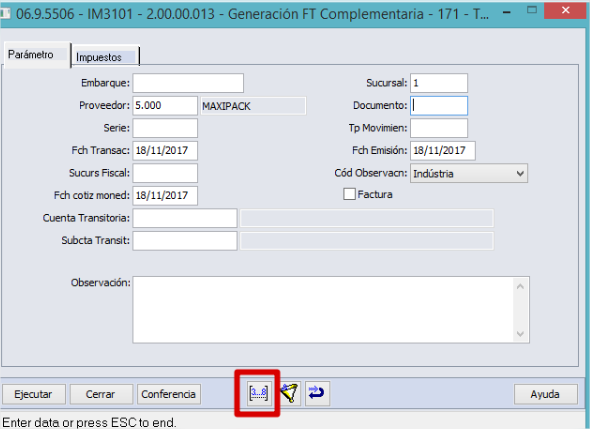Click the Cuenta Transitoria input field
This screenshot has width=590, height=429.
click(x=185, y=218)
